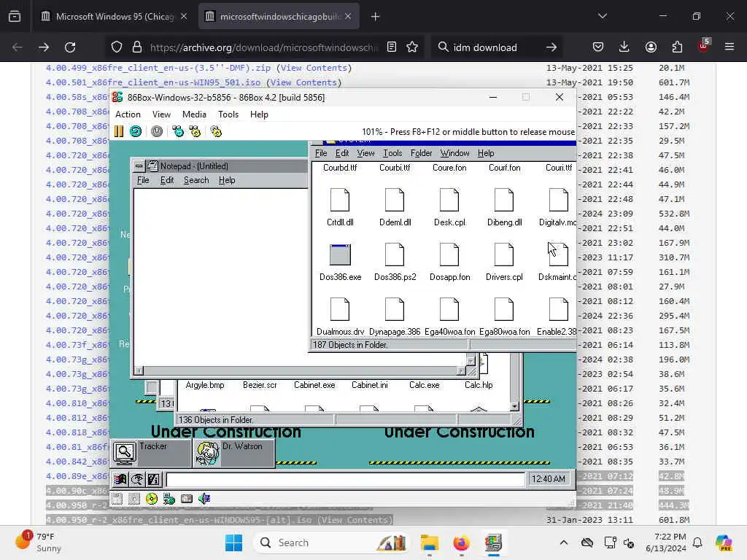Select the Desk.cpl file icon
This screenshot has height=560, width=747.
tap(449, 200)
